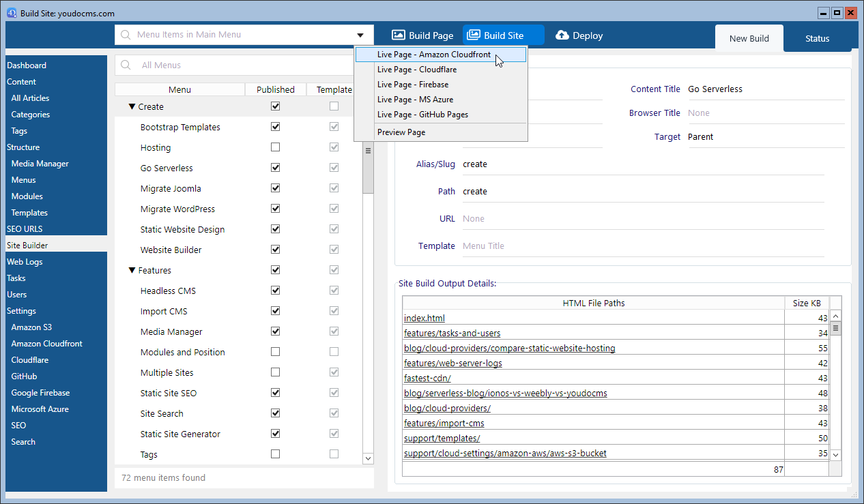This screenshot has height=504, width=864.
Task: Enable Published checkbox for Hosting
Action: coord(275,147)
